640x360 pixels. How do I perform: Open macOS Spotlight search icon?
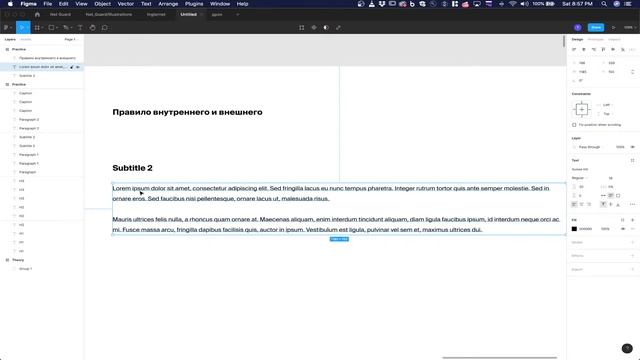tap(604, 4)
